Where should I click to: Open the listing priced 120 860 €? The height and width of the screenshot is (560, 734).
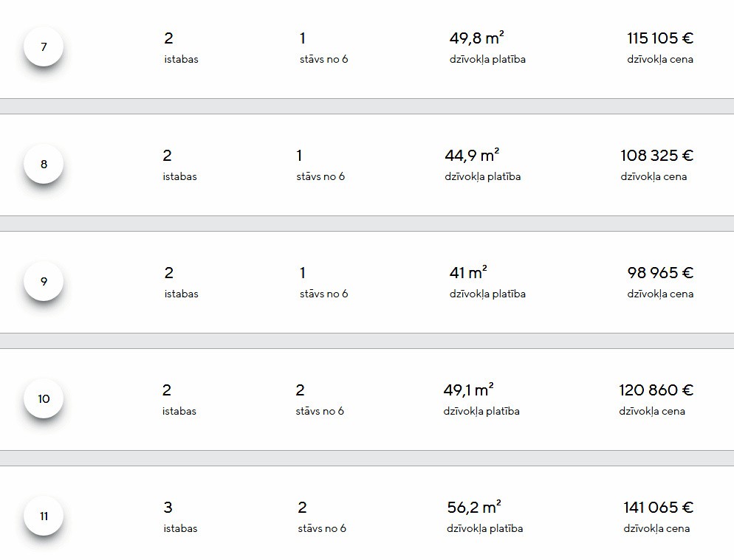click(656, 390)
